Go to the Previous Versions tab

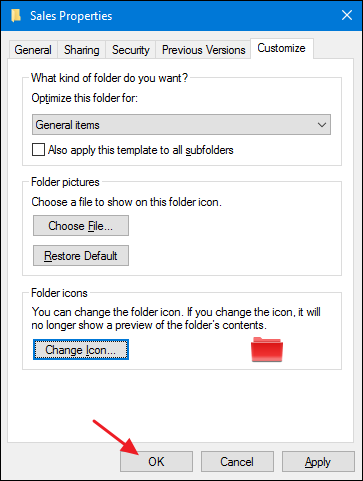[x=203, y=50]
